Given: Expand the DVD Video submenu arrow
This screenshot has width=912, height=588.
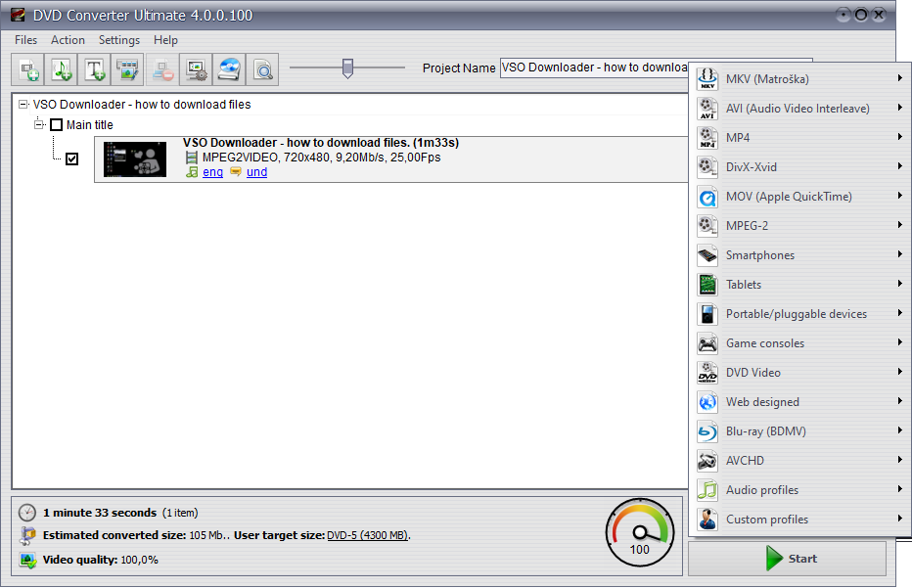Looking at the screenshot, I should click(x=900, y=372).
